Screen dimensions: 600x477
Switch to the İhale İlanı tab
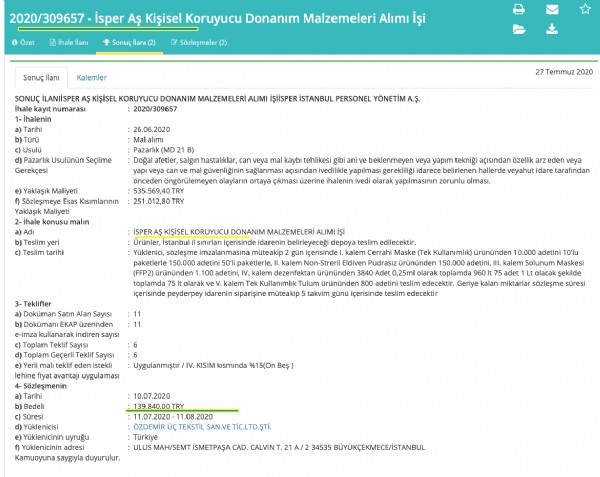(75, 44)
